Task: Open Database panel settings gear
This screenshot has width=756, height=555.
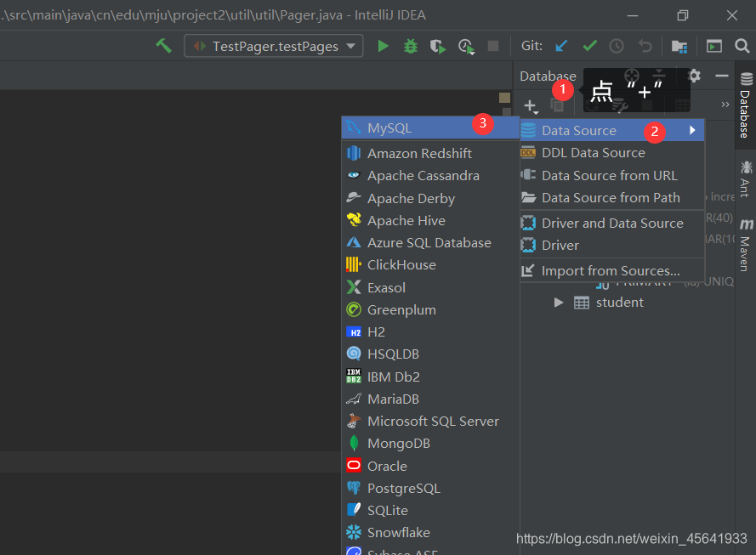Action: coord(694,76)
